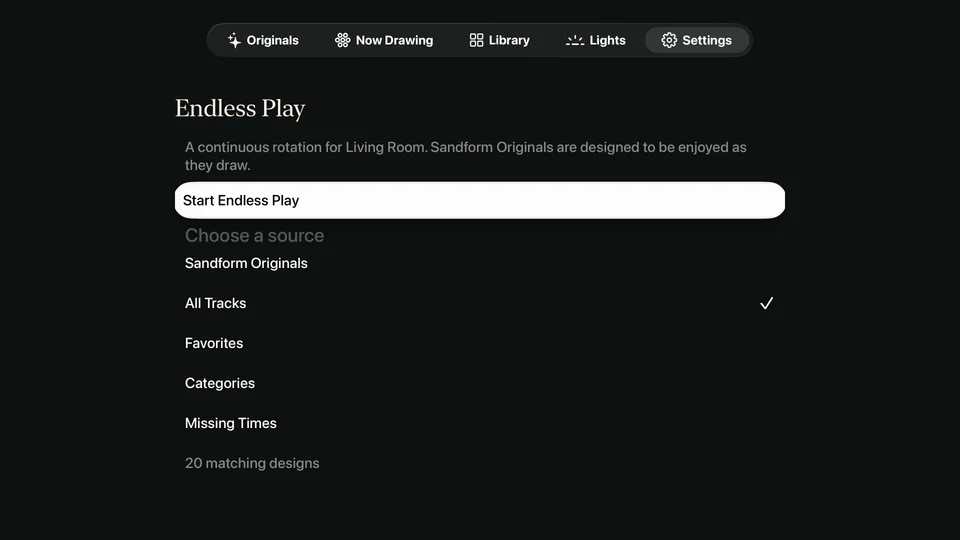Click the 'Endless Play' page title
The width and height of the screenshot is (960, 540).
point(240,108)
